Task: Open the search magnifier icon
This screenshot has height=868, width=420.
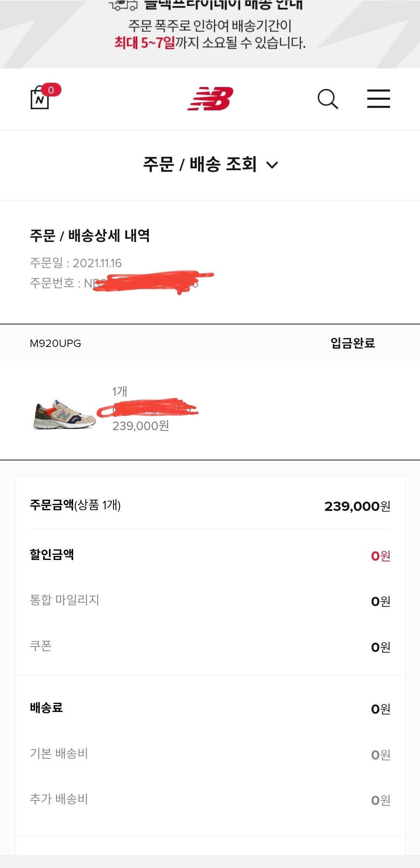Action: pyautogui.click(x=327, y=99)
